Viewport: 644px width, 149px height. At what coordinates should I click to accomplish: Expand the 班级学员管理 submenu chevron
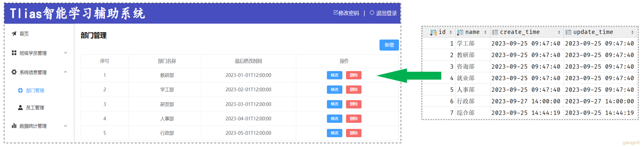pyautogui.click(x=65, y=53)
